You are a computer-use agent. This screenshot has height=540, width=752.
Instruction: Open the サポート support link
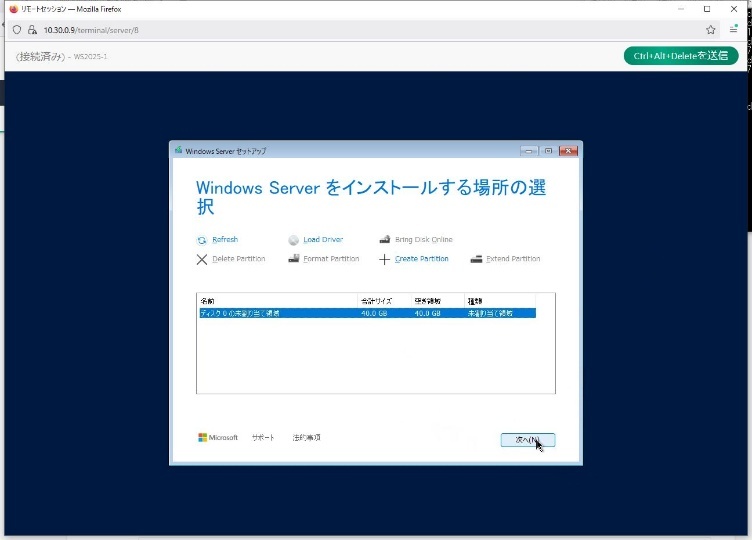coord(263,438)
